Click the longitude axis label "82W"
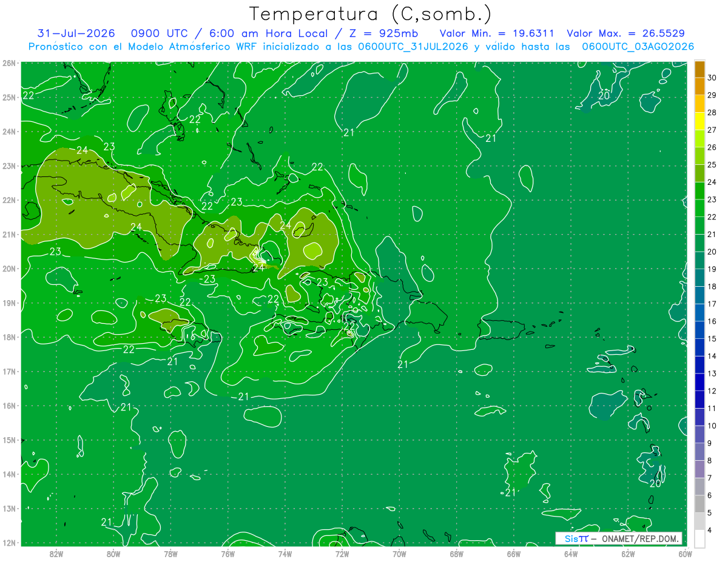 [x=56, y=554]
